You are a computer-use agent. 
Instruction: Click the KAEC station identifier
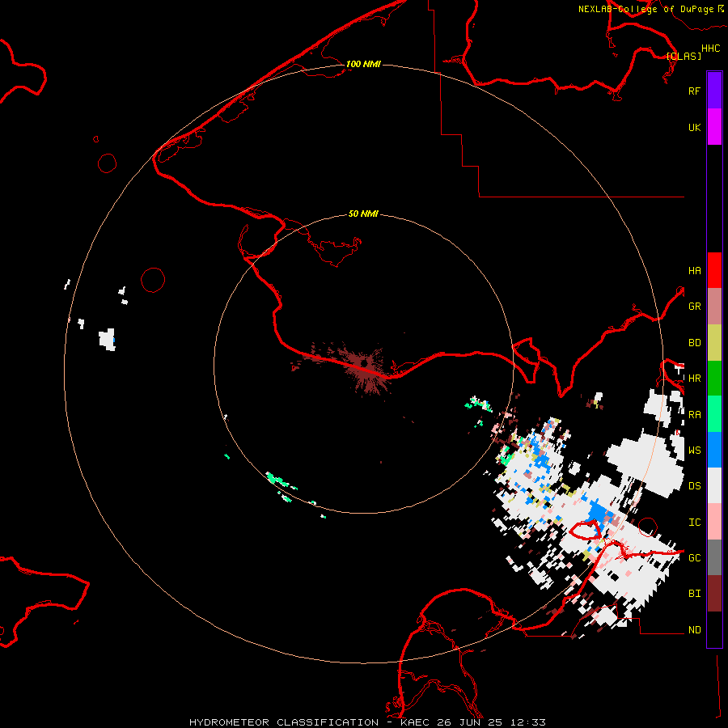tap(417, 722)
